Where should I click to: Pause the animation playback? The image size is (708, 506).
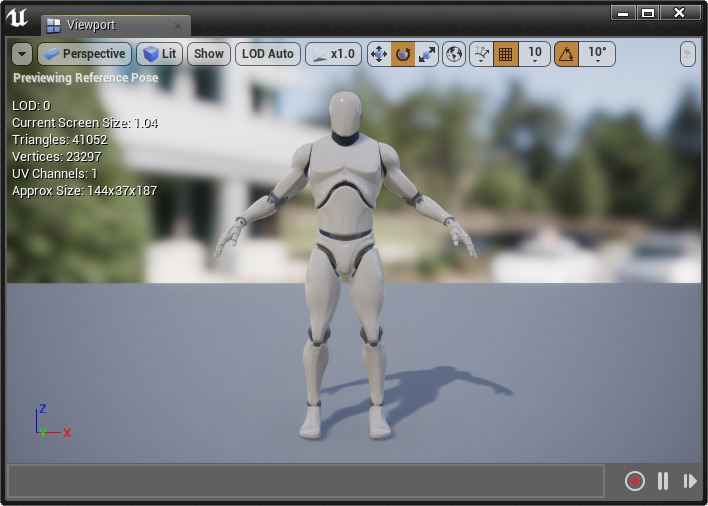click(x=662, y=481)
